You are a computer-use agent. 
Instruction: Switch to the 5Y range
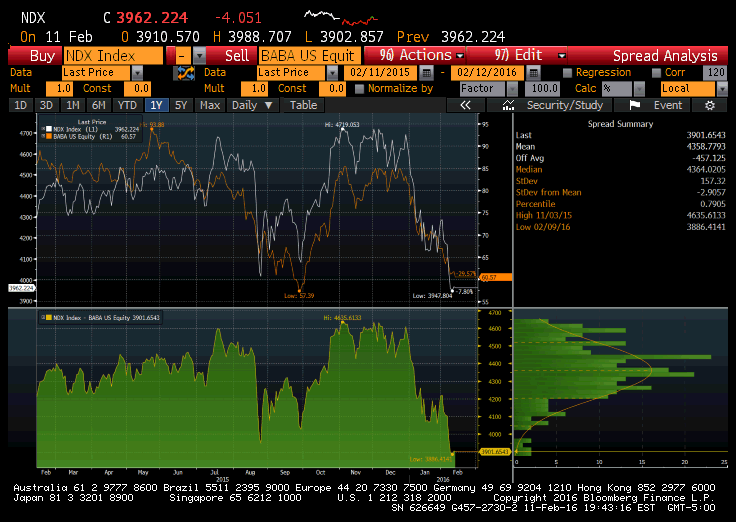(181, 105)
